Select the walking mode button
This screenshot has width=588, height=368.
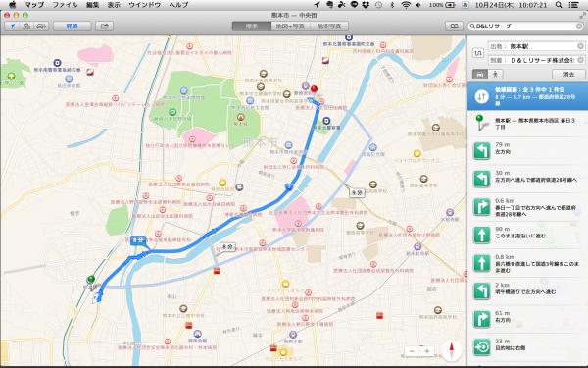point(495,74)
